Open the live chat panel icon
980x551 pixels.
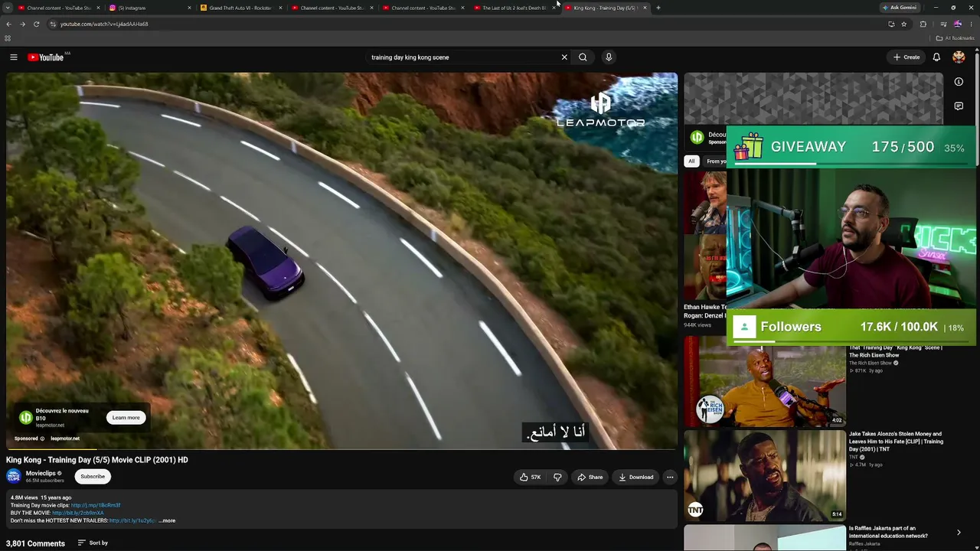(x=959, y=106)
